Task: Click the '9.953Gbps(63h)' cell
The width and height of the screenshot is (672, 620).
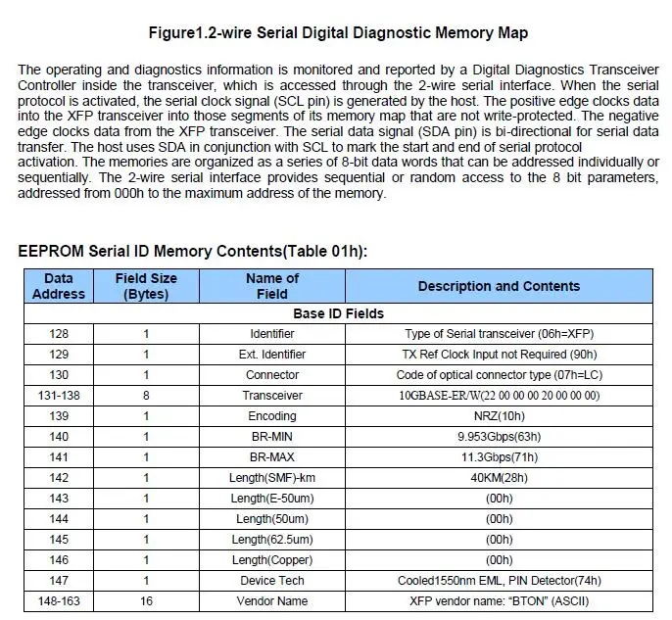Action: click(x=499, y=437)
